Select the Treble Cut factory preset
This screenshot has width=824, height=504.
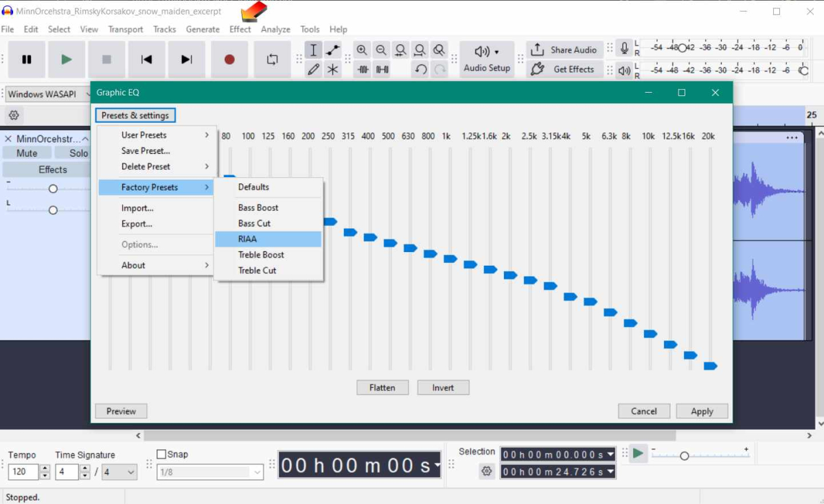pyautogui.click(x=268, y=271)
